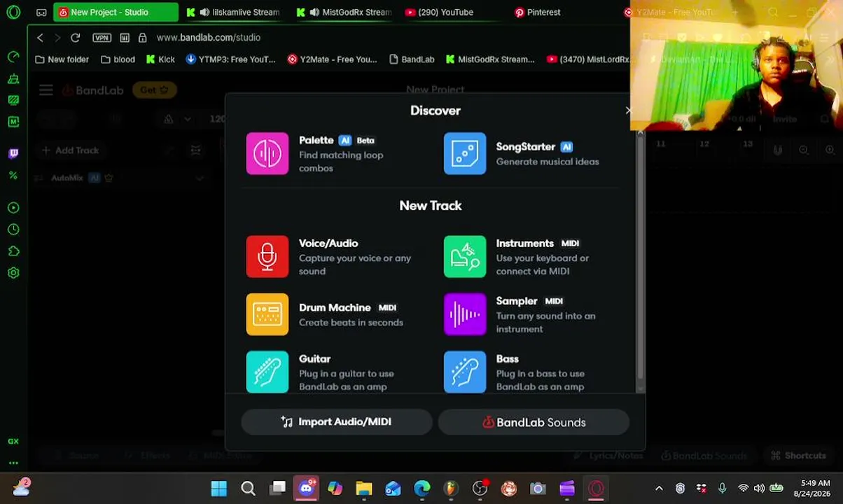843x504 pixels.
Task: Open the sidebar Extensions cube icon
Action: (x=13, y=251)
